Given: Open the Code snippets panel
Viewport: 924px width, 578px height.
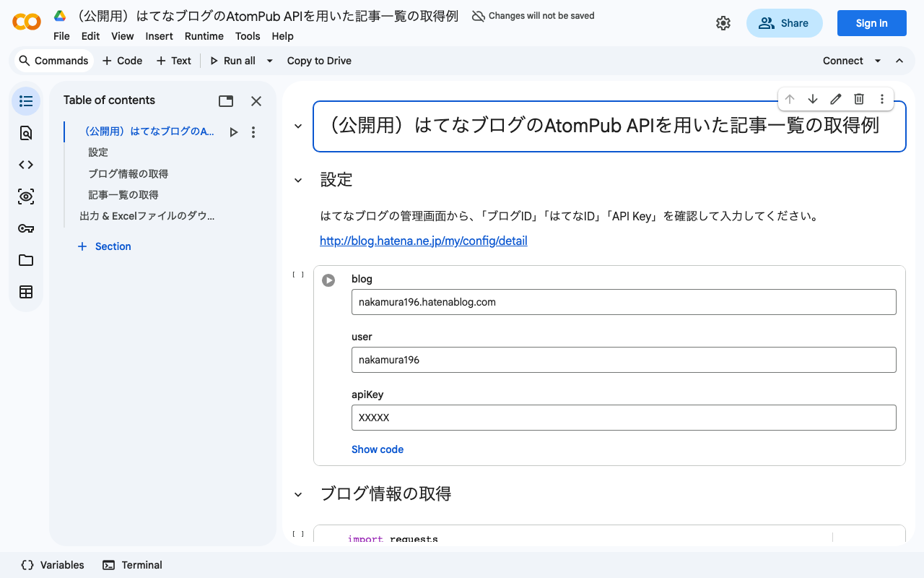Looking at the screenshot, I should [x=25, y=164].
